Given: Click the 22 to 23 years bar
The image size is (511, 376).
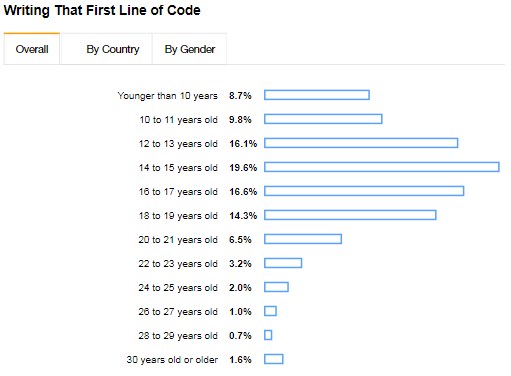Looking at the screenshot, I should click(x=283, y=263).
